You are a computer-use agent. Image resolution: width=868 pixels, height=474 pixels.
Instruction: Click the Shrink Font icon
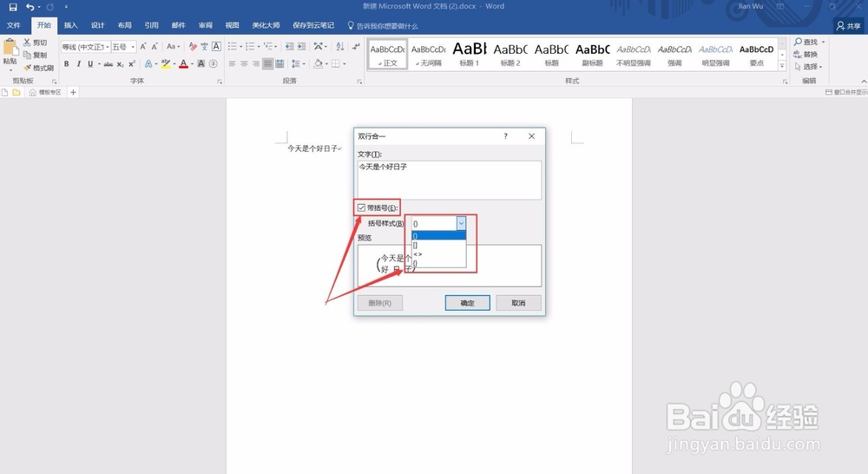155,47
